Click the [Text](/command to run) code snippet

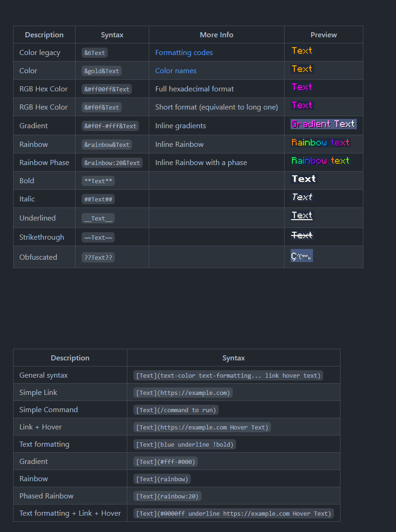(x=176, y=410)
